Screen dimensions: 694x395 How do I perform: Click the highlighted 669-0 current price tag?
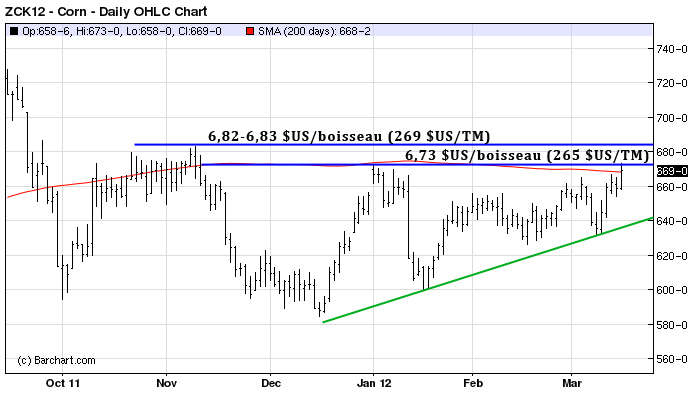coord(672,171)
